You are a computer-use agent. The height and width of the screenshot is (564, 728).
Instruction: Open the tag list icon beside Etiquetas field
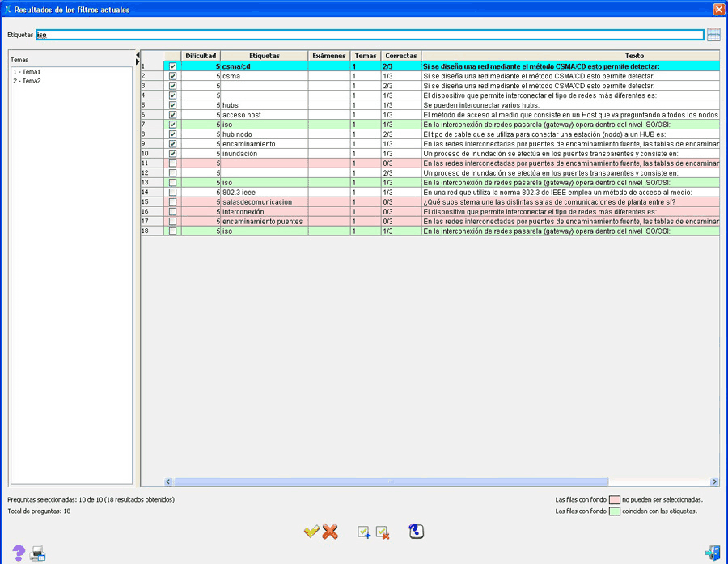pos(713,35)
